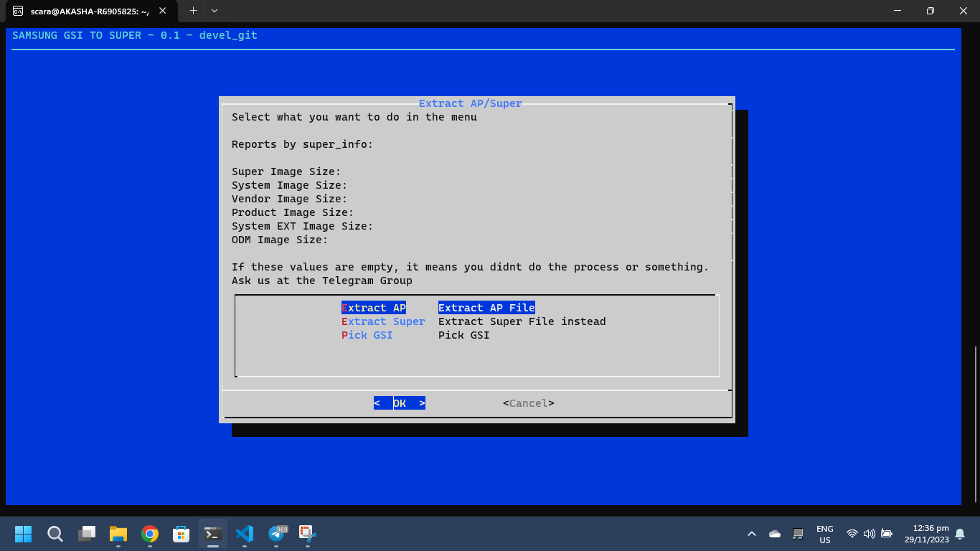980x551 pixels.
Task: Open Google Chrome from taskbar
Action: [150, 534]
